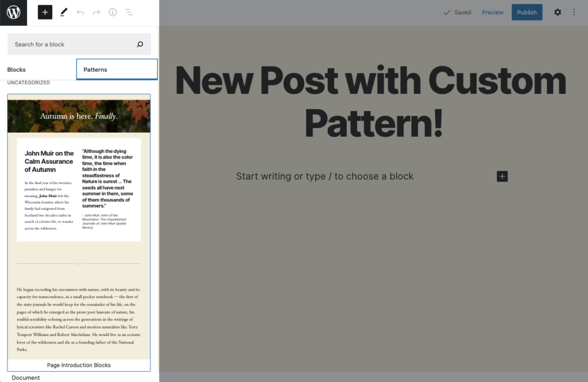Open the three-dot options menu
Image resolution: width=588 pixels, height=382 pixels.
pyautogui.click(x=574, y=11)
